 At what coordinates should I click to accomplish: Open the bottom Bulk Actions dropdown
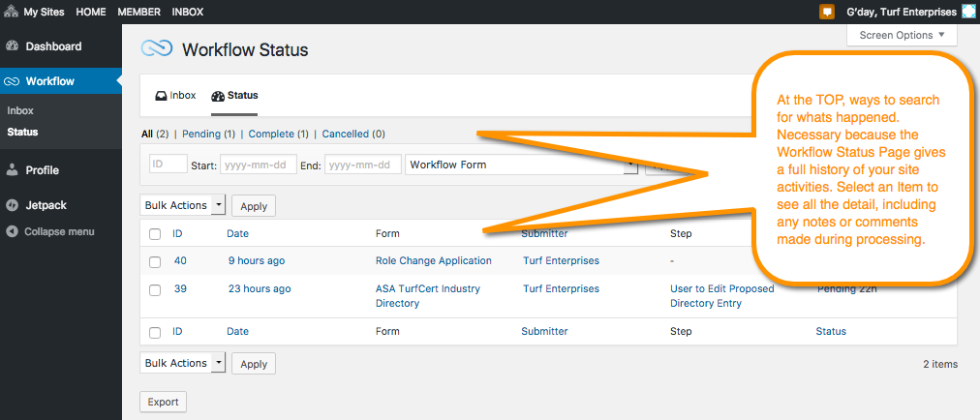(182, 363)
